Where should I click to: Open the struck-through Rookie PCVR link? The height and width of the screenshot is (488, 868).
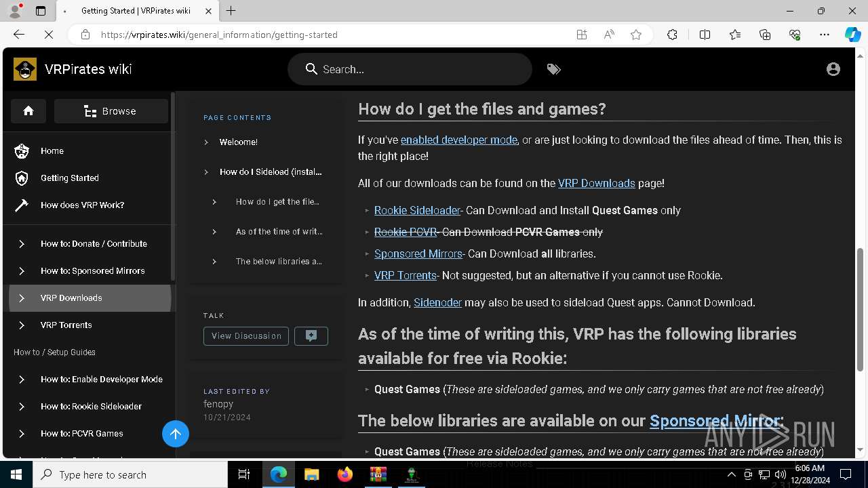point(406,232)
